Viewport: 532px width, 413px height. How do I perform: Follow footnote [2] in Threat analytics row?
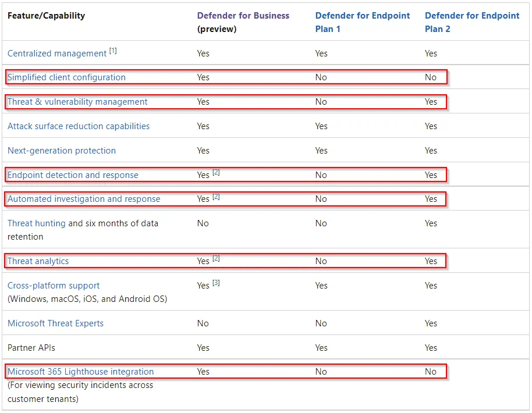click(216, 258)
